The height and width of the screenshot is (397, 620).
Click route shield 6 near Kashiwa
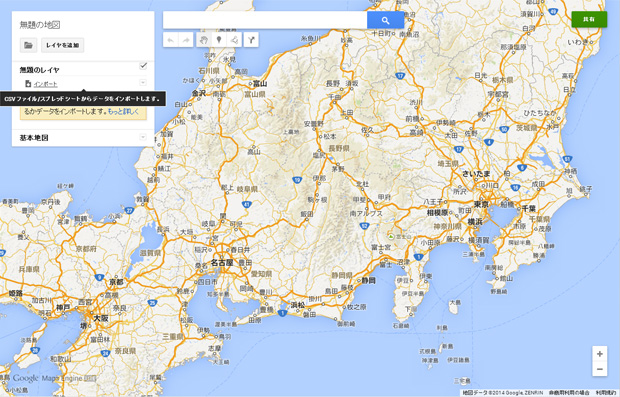coord(522,168)
